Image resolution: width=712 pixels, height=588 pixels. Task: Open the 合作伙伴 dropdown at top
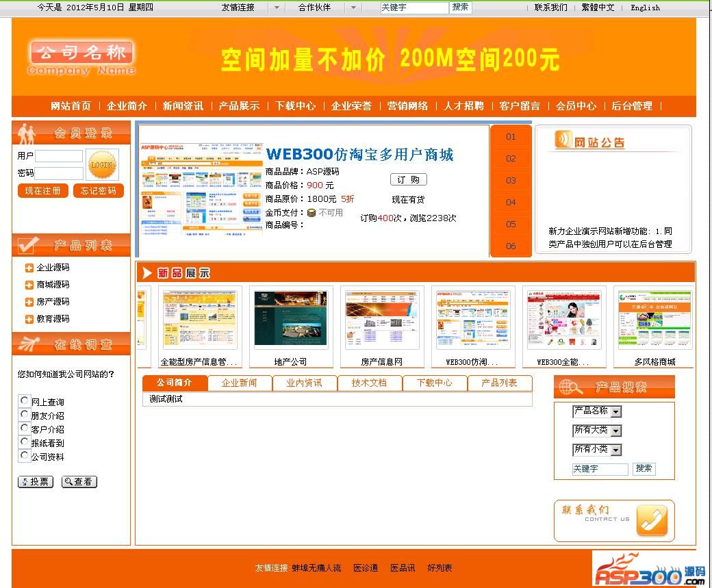(x=353, y=8)
